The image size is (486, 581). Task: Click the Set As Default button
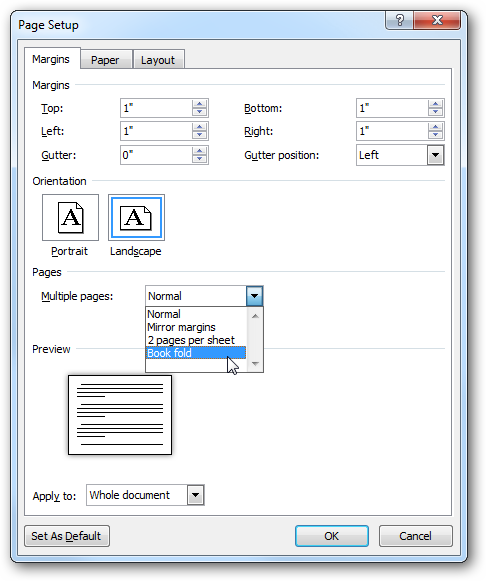66,536
